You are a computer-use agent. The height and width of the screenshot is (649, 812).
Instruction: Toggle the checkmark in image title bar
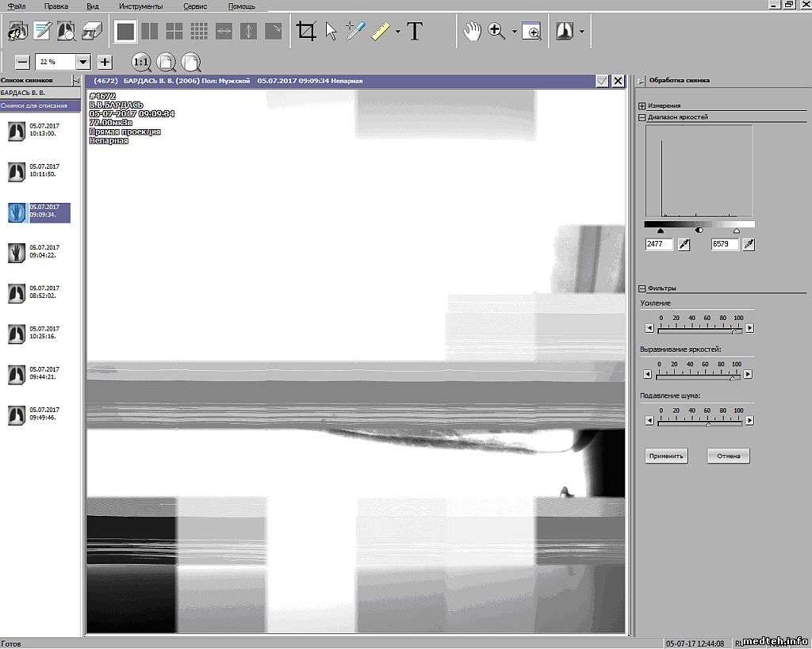pyautogui.click(x=602, y=81)
